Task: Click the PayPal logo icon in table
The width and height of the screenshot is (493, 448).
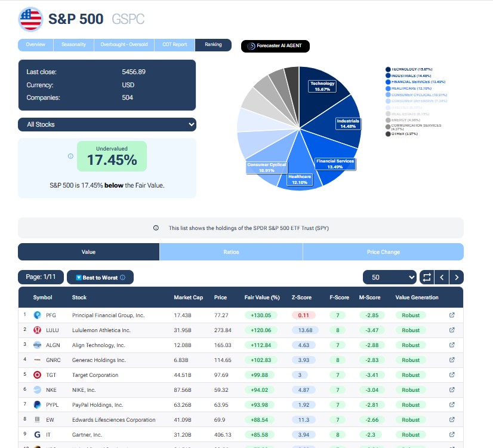Action: 37,405
